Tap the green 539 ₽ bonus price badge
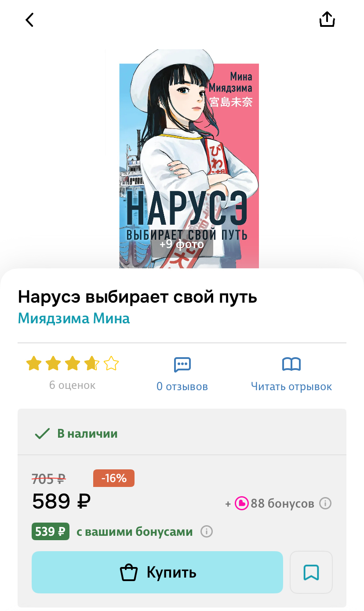 [51, 531]
